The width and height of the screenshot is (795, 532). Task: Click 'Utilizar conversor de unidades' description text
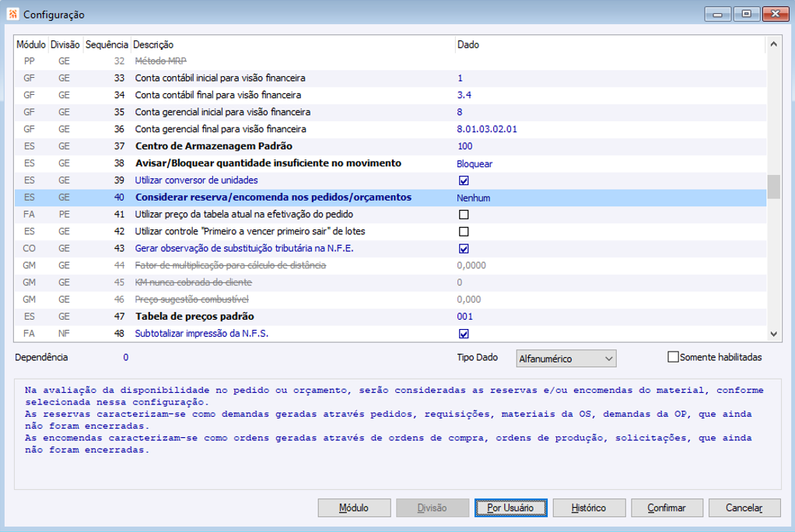196,180
